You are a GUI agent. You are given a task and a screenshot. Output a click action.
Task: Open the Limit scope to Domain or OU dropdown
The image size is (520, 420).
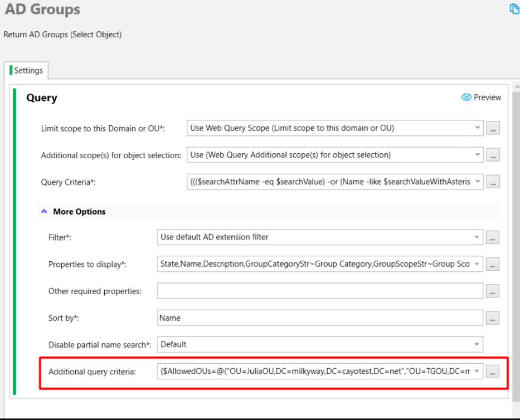(x=335, y=128)
